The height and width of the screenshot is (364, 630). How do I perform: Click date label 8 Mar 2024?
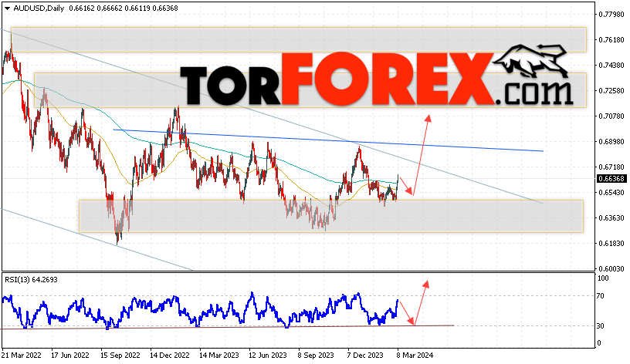click(x=415, y=356)
